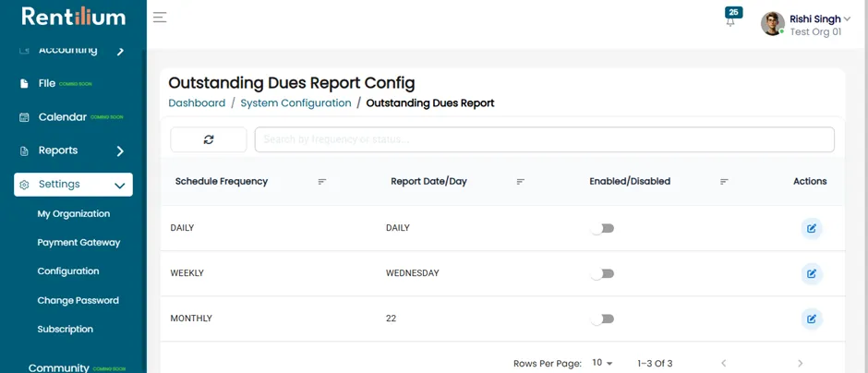The height and width of the screenshot is (373, 868).
Task: Click the Report Date/Day column header
Action: tap(429, 182)
